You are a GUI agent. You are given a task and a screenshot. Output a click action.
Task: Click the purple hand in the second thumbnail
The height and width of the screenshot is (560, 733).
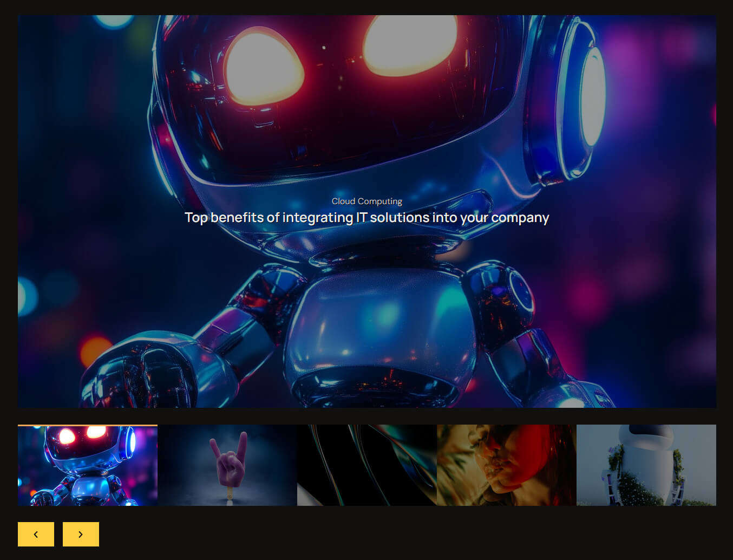[x=228, y=463]
